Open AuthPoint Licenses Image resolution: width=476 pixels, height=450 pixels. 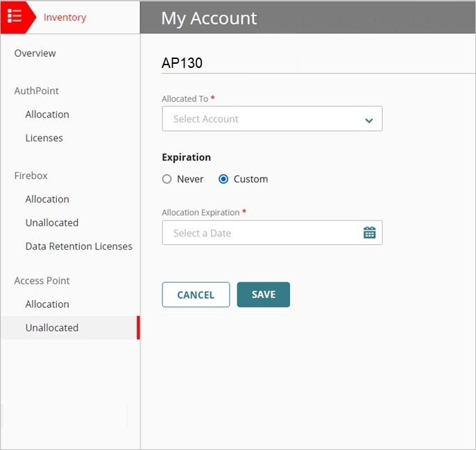pos(44,138)
